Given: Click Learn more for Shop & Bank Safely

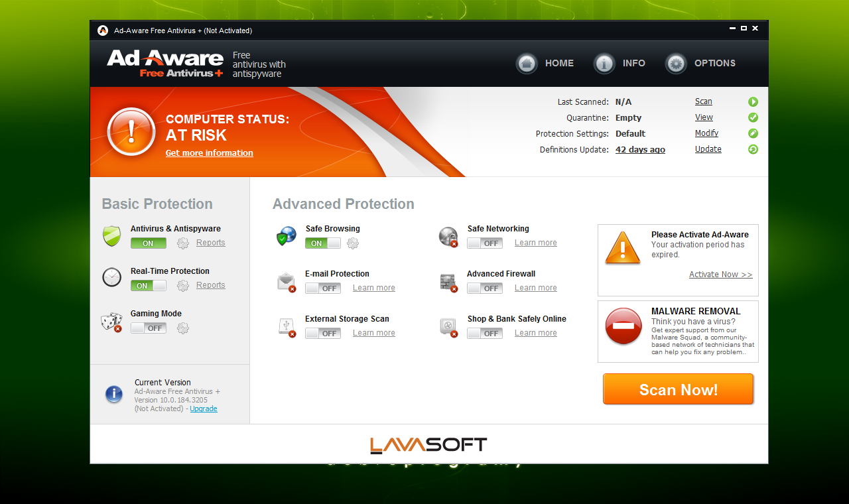Looking at the screenshot, I should [536, 333].
